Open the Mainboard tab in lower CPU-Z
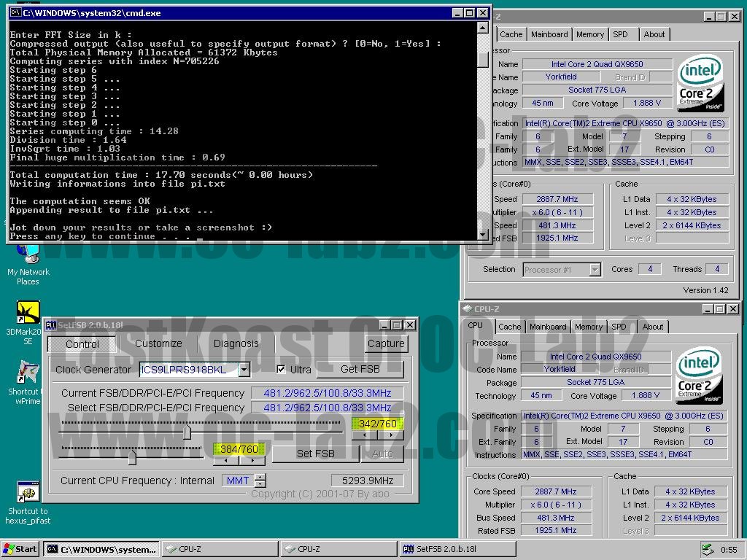Viewport: 747px width, 560px height. click(x=548, y=327)
